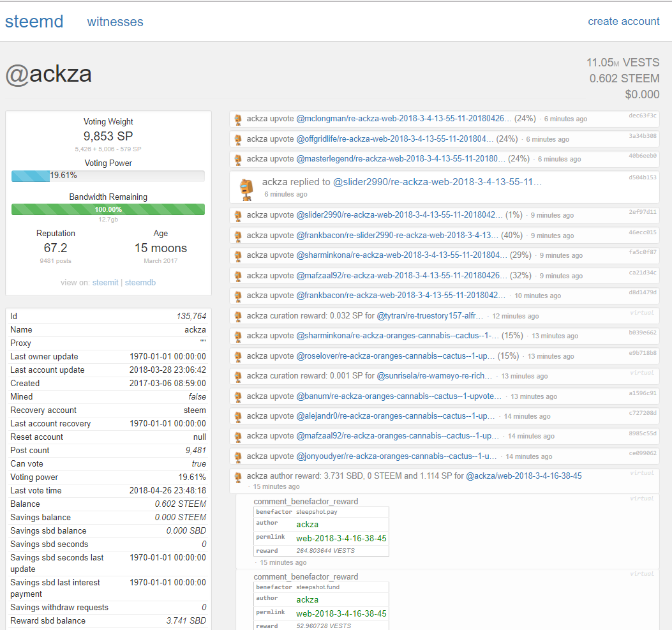The image size is (672, 630).
Task: Click avatar icon beside roselover upvote entry
Action: click(x=238, y=357)
